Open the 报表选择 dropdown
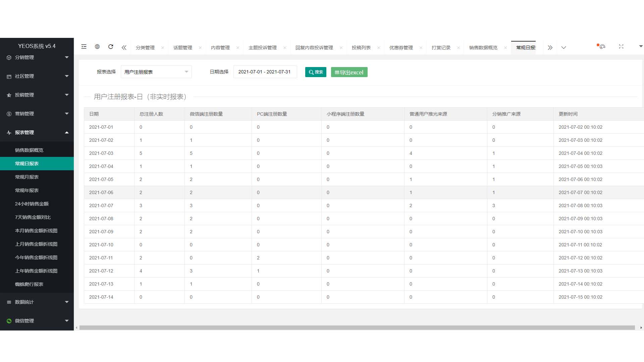 click(x=156, y=72)
